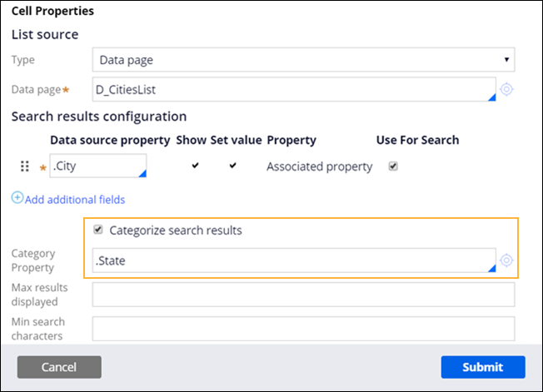Screen dimensions: 543x392
Task: Open the Type dropdown showing Data page
Action: [303, 60]
